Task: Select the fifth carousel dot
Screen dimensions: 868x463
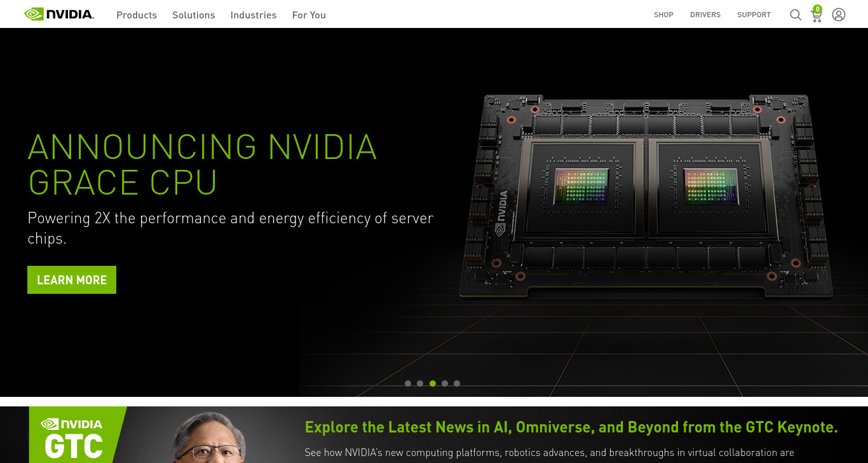Action: [457, 384]
